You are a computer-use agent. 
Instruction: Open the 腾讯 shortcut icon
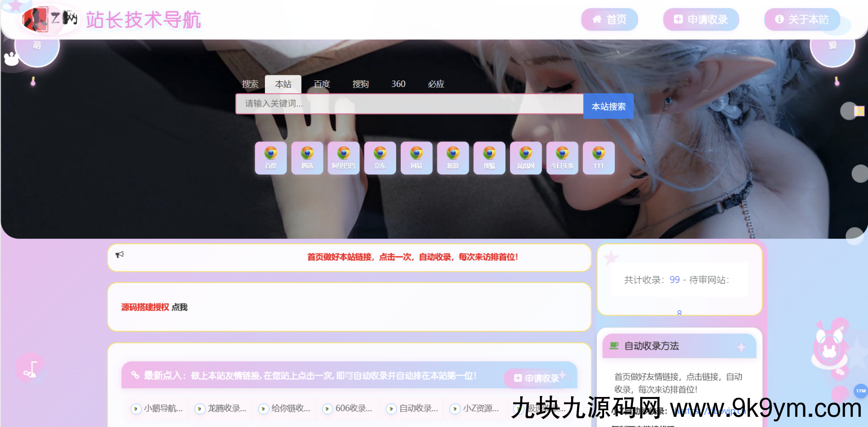[307, 158]
